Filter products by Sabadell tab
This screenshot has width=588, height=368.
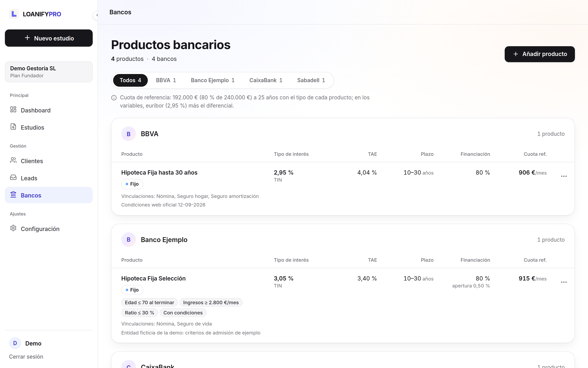pos(311,80)
